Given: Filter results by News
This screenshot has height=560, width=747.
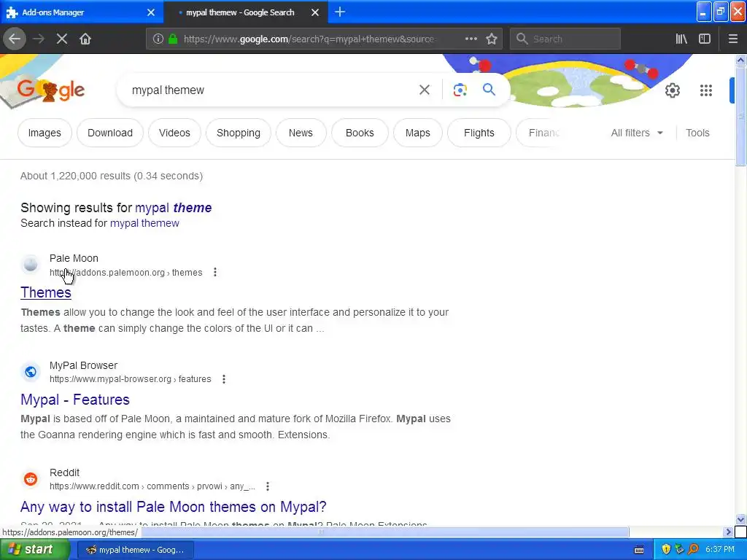Looking at the screenshot, I should 301,133.
